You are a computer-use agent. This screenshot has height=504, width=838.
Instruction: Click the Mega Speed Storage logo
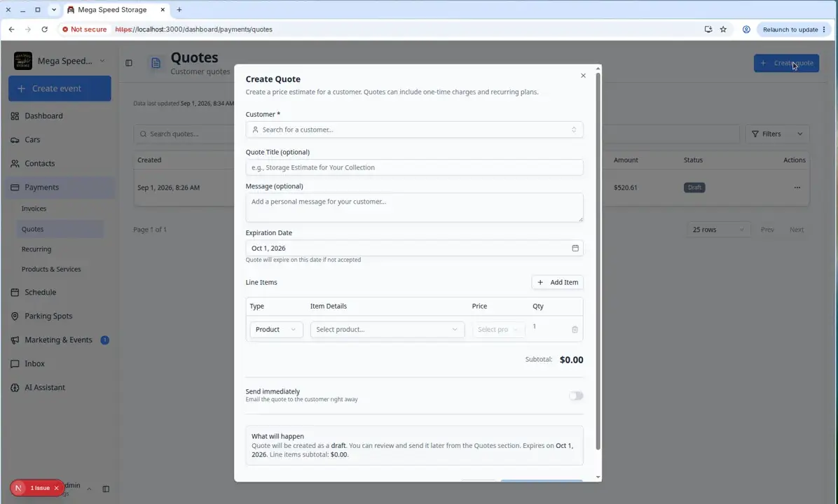(x=23, y=61)
